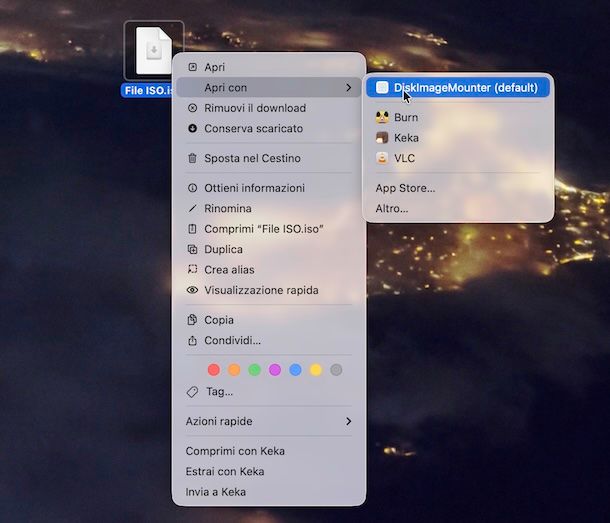Choose App Store... in the submenu
This screenshot has width=610, height=523.
pos(458,188)
